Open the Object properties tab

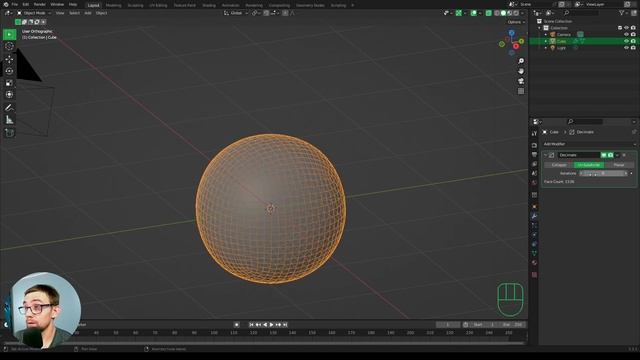click(x=534, y=207)
